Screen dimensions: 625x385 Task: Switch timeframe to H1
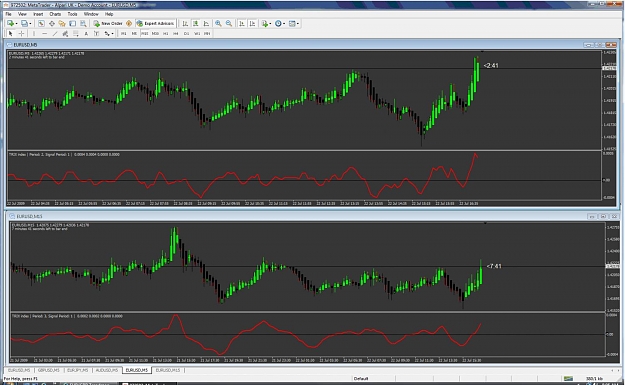[x=165, y=33]
